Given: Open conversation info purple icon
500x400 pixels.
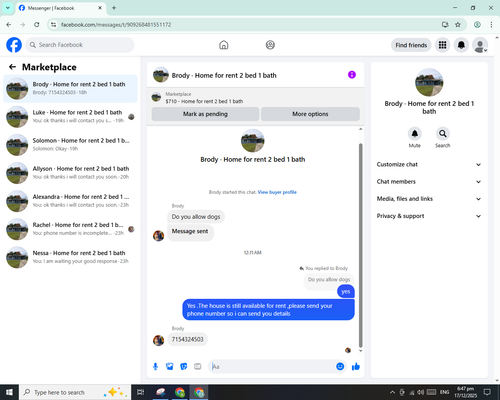Looking at the screenshot, I should tap(352, 75).
